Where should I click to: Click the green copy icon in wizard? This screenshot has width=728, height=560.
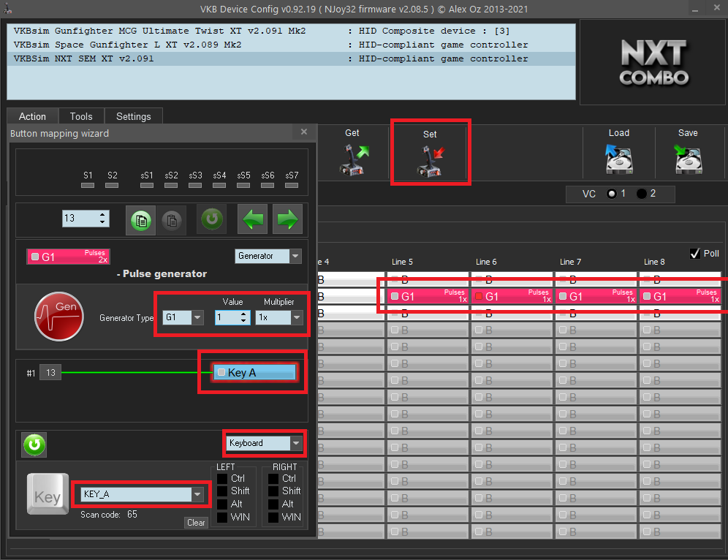tap(141, 219)
